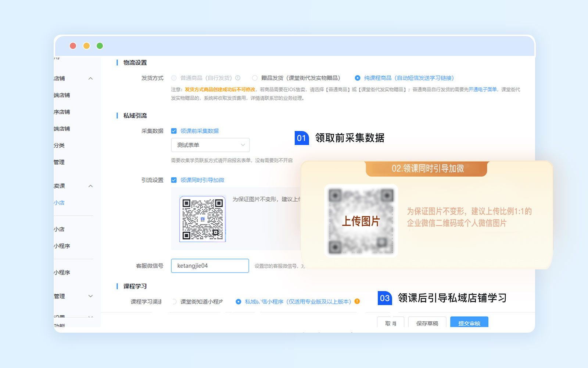Click the yellow window dot
This screenshot has height=368, width=588.
tap(86, 46)
